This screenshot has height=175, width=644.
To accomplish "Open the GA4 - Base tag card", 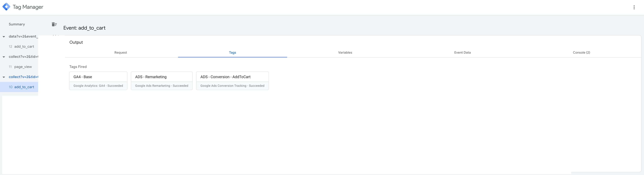I will 98,81.
